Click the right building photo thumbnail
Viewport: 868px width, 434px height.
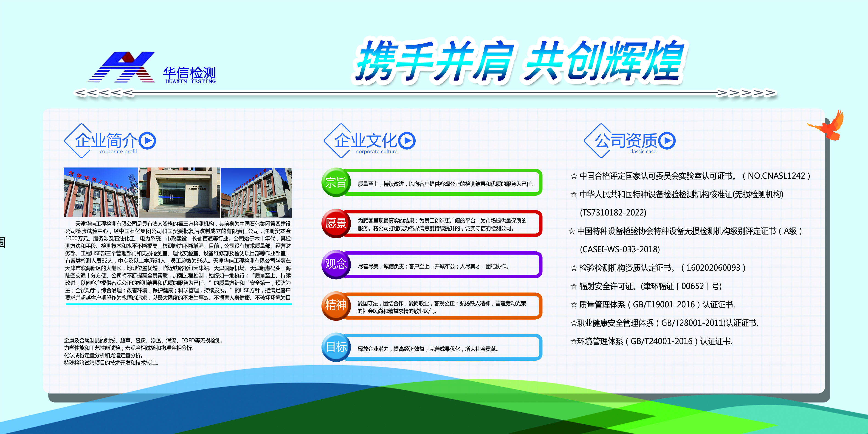pos(256,193)
